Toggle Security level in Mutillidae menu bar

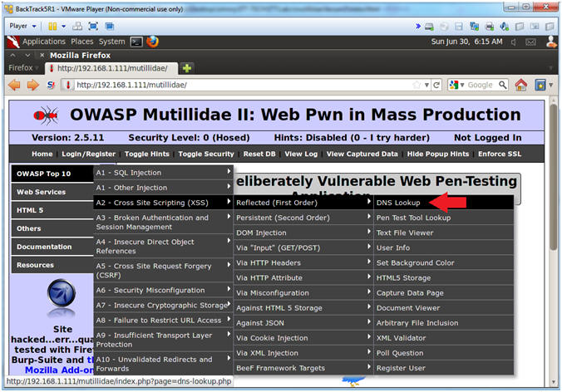(206, 154)
